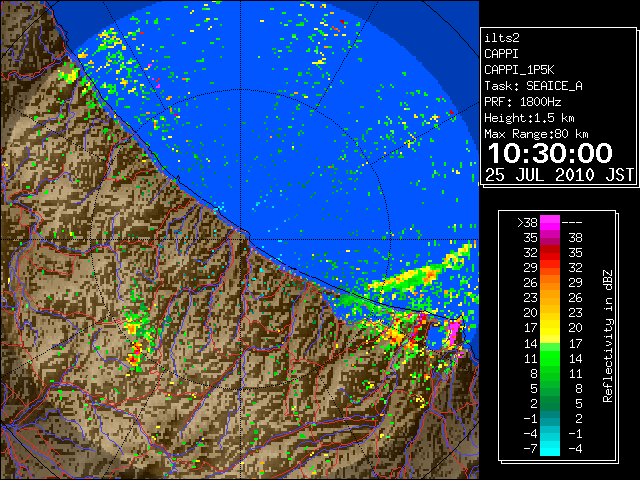This screenshot has height=480, width=640.
Task: Click the 'CAPPI_1P5K' text line
Action: 519,70
